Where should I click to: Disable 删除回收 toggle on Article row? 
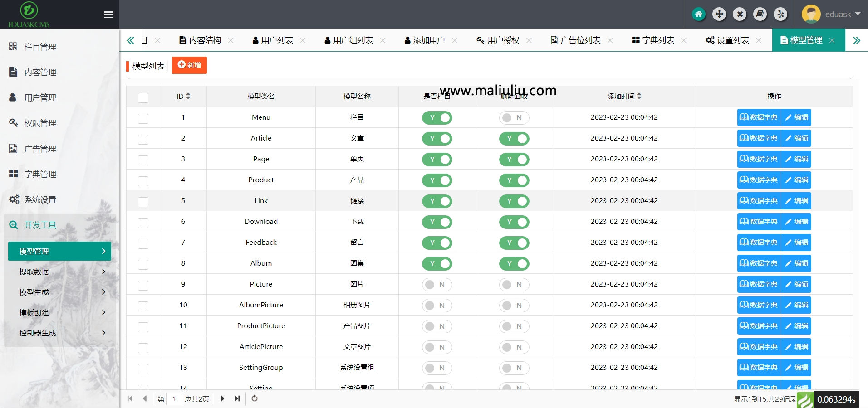(x=514, y=139)
